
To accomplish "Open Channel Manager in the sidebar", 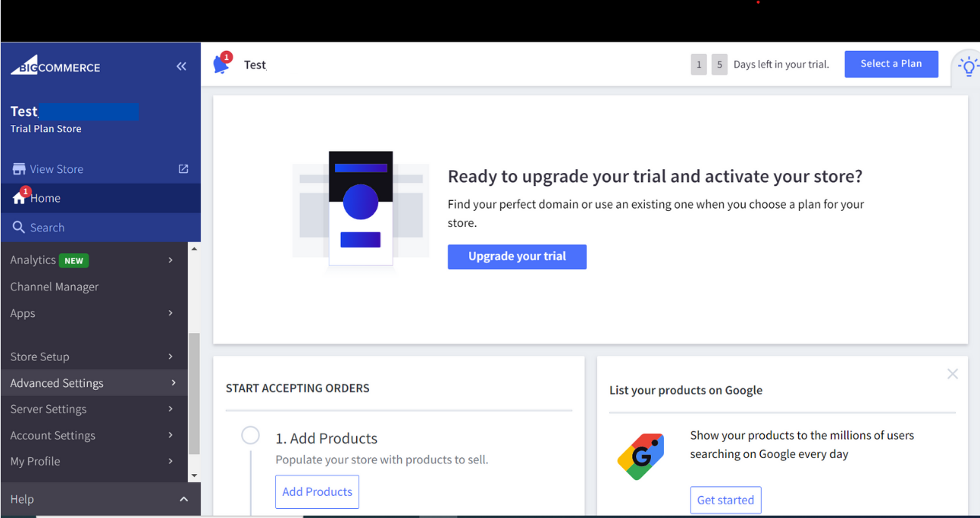I will point(55,287).
